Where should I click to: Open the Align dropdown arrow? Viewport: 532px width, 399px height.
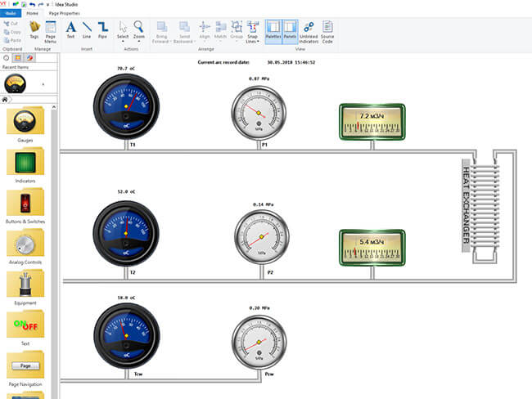pyautogui.click(x=205, y=42)
